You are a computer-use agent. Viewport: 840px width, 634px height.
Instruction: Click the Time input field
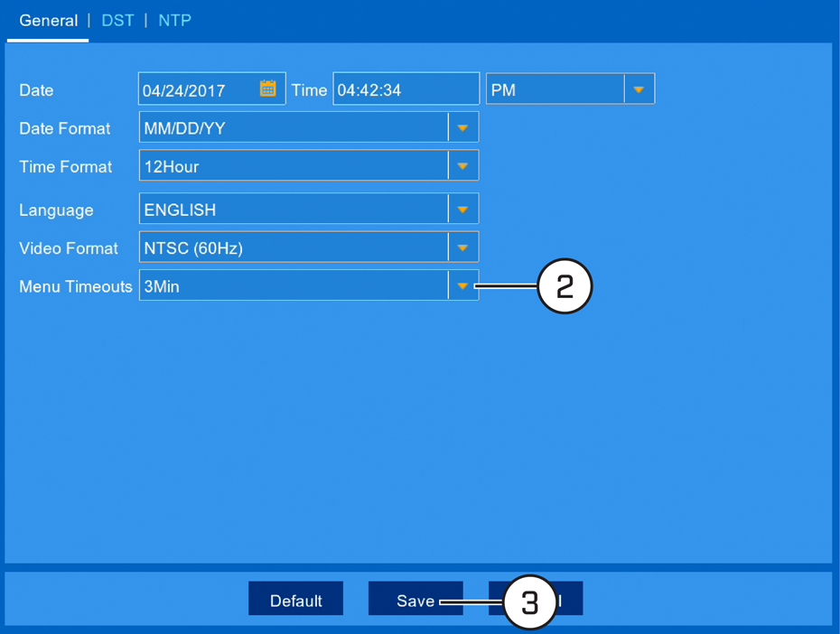click(406, 89)
